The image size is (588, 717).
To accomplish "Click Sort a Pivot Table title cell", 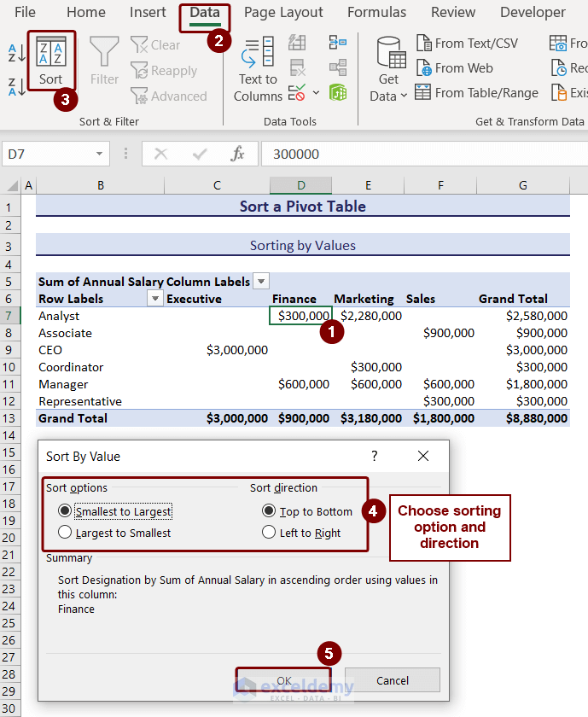I will pos(303,206).
